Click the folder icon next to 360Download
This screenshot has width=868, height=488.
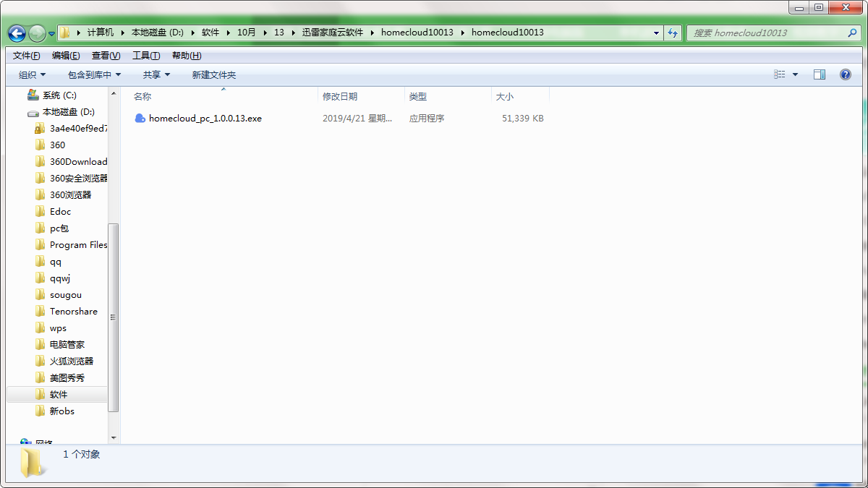(41, 162)
